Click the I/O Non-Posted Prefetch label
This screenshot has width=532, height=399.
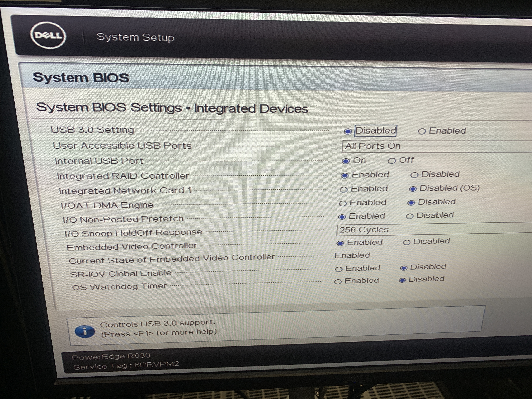(123, 219)
